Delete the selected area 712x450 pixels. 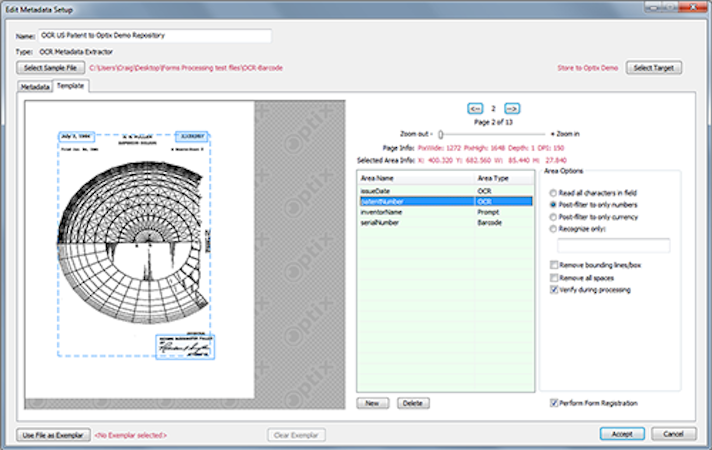click(x=413, y=403)
